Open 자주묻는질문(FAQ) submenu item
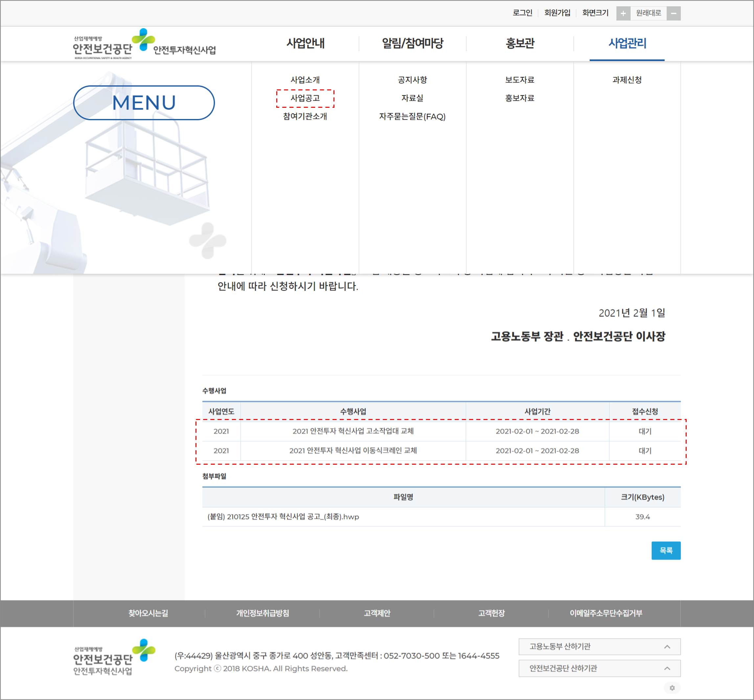This screenshot has width=754, height=700. point(412,117)
